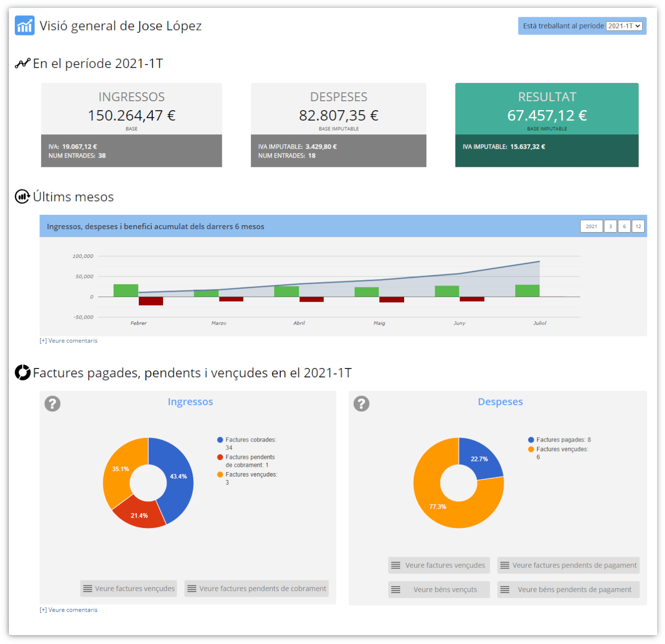Click the cycle icon beside Factures pagades heading
The height and width of the screenshot is (644, 665).
(23, 372)
